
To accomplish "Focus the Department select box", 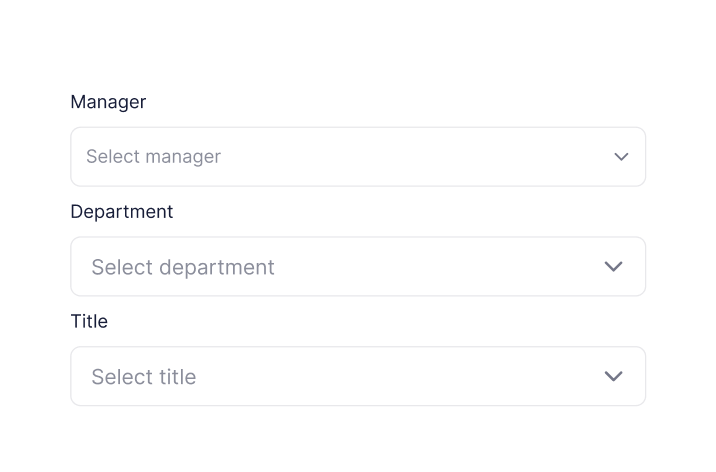I will [358, 267].
